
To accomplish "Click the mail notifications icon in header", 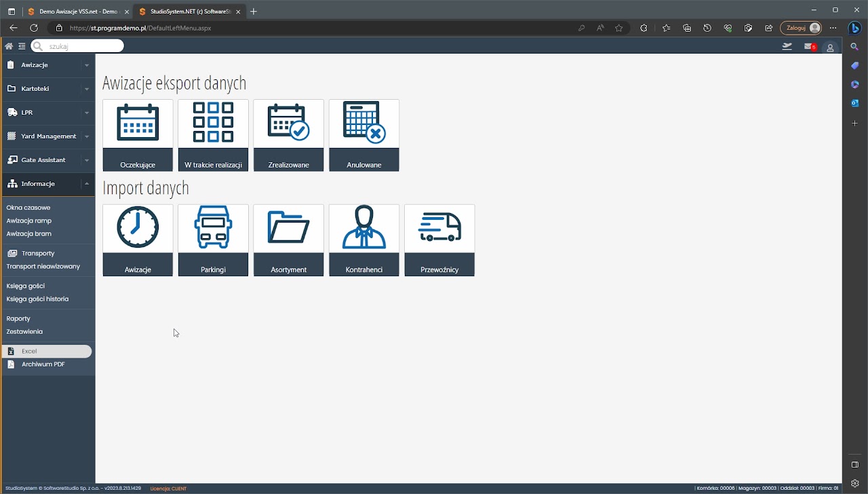I will click(809, 46).
